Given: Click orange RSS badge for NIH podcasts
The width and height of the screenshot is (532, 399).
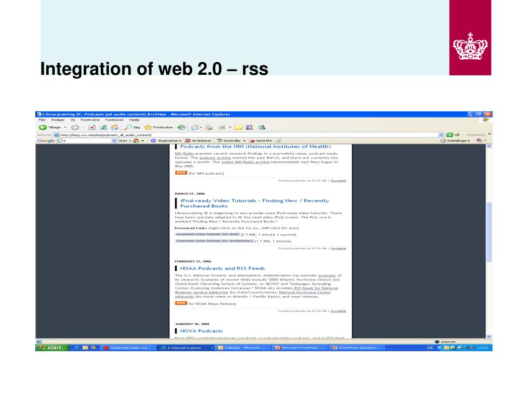Looking at the screenshot, I should [181, 172].
